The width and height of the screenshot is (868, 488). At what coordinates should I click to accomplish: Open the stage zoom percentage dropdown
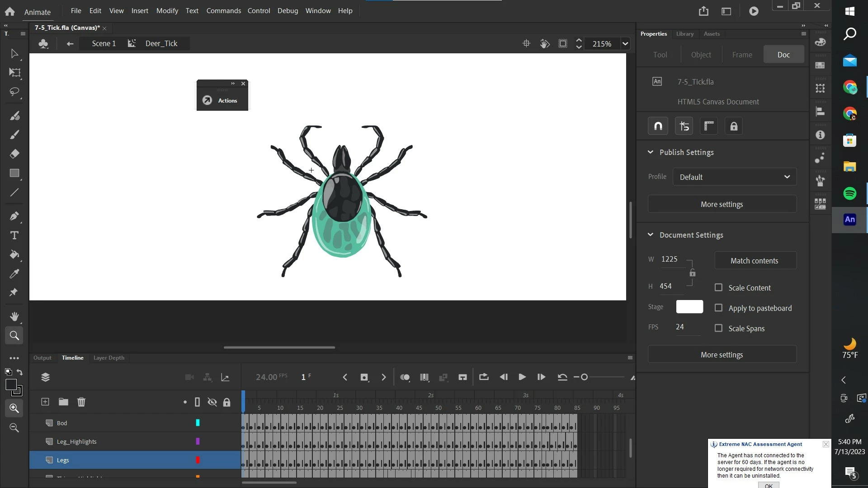click(x=625, y=44)
